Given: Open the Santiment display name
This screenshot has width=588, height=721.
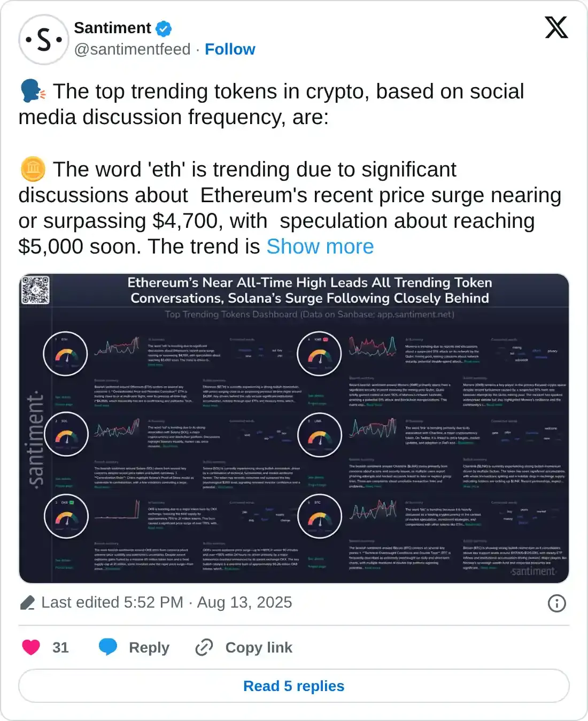Looking at the screenshot, I should coord(112,28).
